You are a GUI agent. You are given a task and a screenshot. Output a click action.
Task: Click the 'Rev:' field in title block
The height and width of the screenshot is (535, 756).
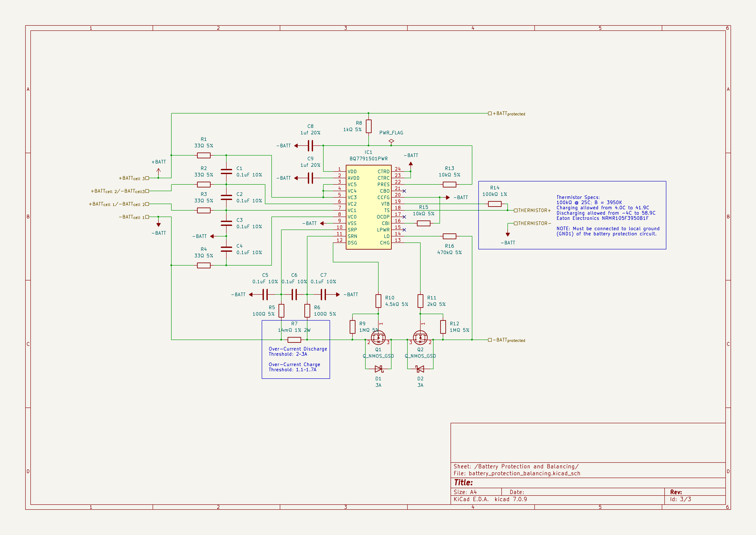(676, 492)
